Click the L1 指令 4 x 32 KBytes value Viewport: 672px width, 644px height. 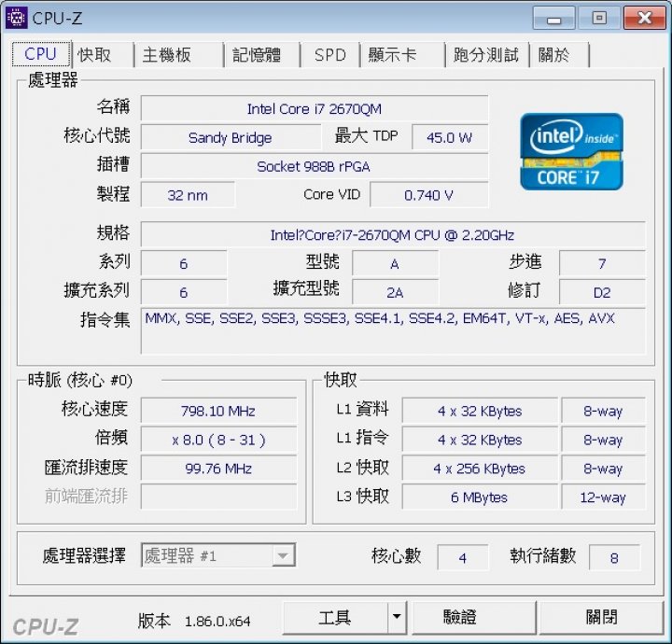click(x=480, y=440)
